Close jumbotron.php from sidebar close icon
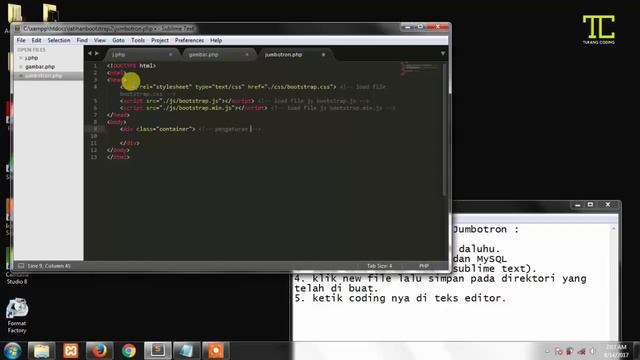 21,76
